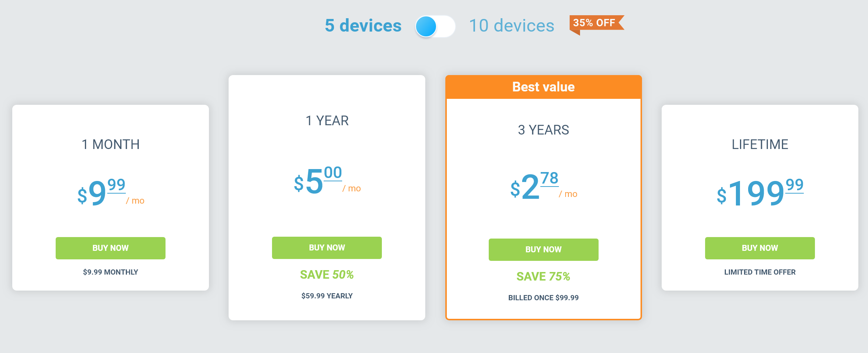
Task: Select the 5 devices label
Action: [x=363, y=26]
